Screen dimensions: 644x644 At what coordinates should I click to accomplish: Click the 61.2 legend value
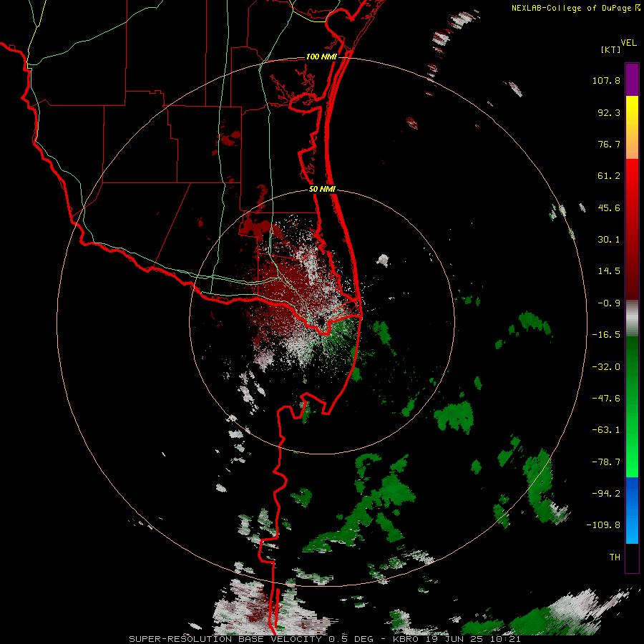click(609, 176)
